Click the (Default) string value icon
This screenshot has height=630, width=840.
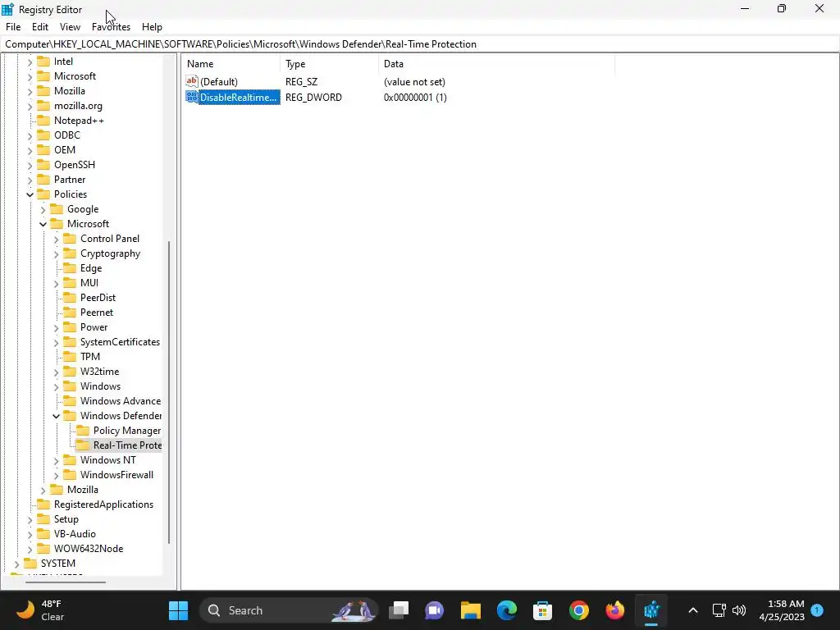192,81
